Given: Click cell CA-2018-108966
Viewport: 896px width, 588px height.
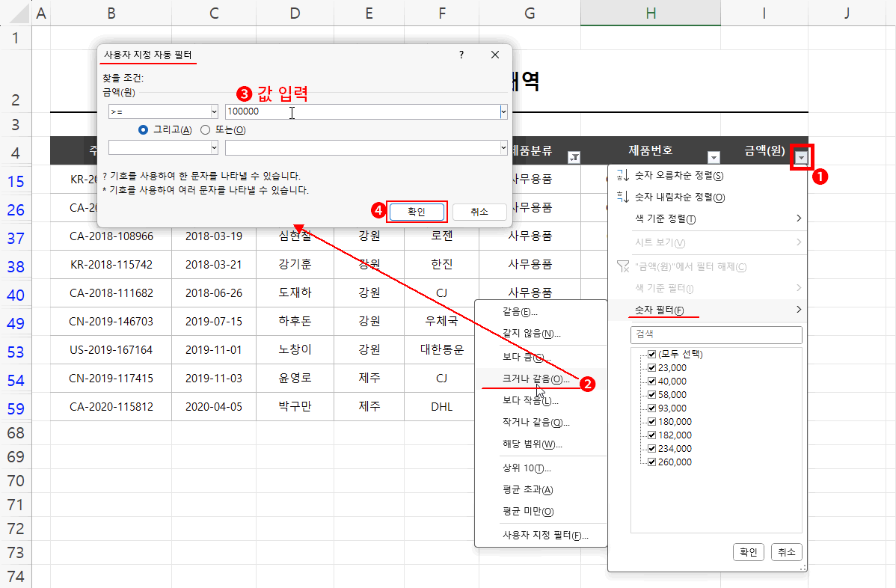Looking at the screenshot, I should 111,236.
